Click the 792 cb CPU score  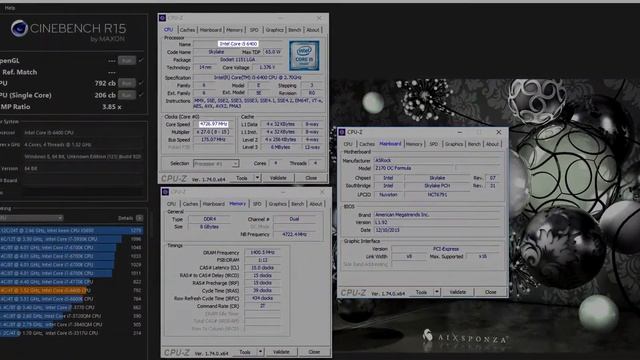105,83
